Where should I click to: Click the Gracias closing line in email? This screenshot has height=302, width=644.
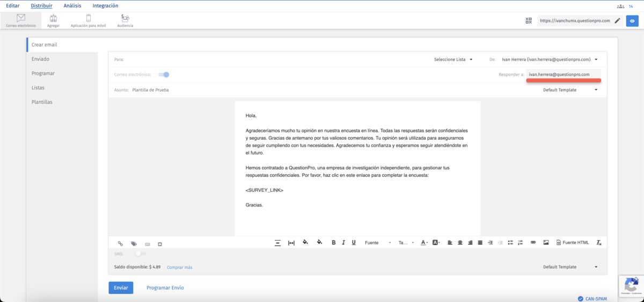[x=254, y=205]
